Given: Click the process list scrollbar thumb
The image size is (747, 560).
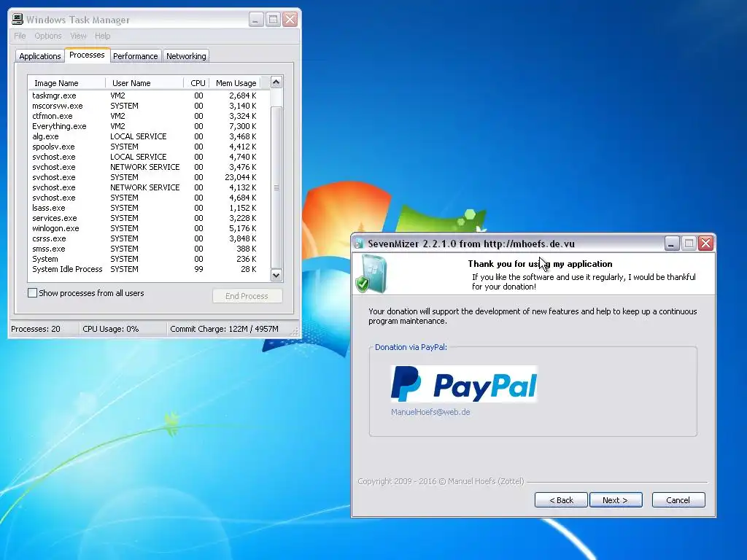Looking at the screenshot, I should 276,187.
